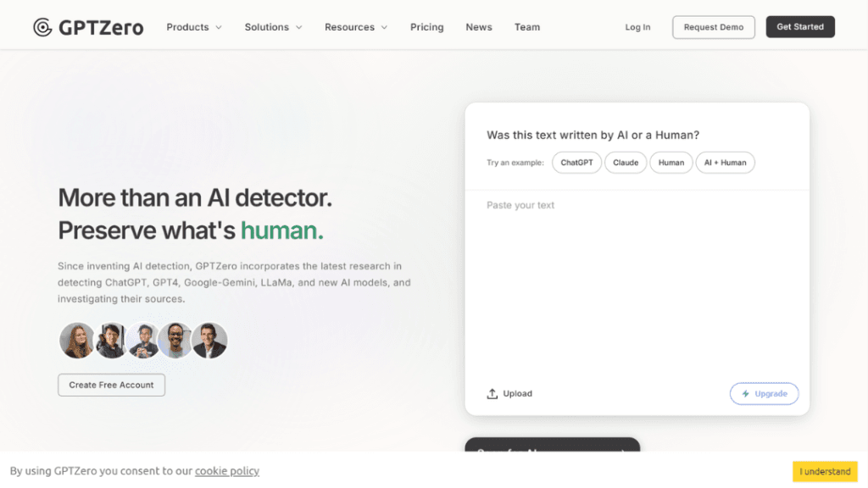The height and width of the screenshot is (488, 868).
Task: Open the News page
Action: (x=479, y=27)
